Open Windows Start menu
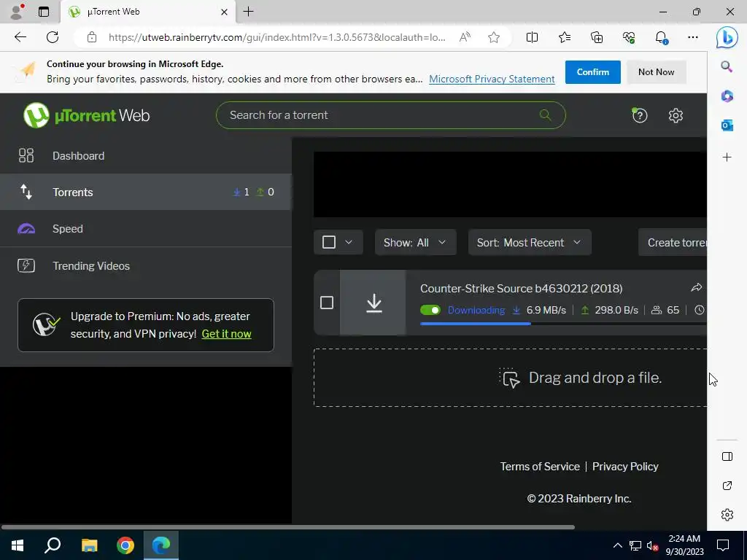The height and width of the screenshot is (560, 747). [18, 545]
